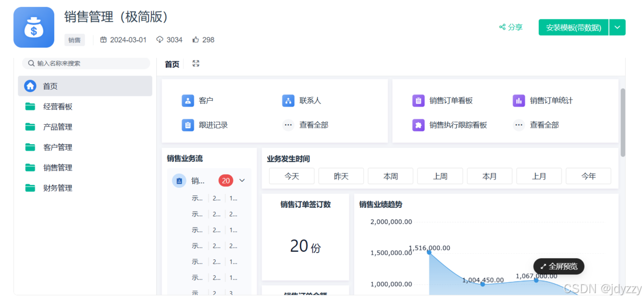
Task: Click the sales flow round icon beside 销...
Action: (x=179, y=181)
